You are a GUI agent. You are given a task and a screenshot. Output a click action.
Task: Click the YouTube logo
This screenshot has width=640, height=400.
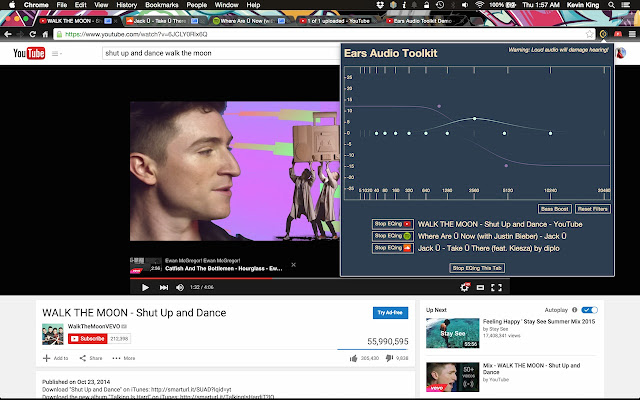(29, 53)
